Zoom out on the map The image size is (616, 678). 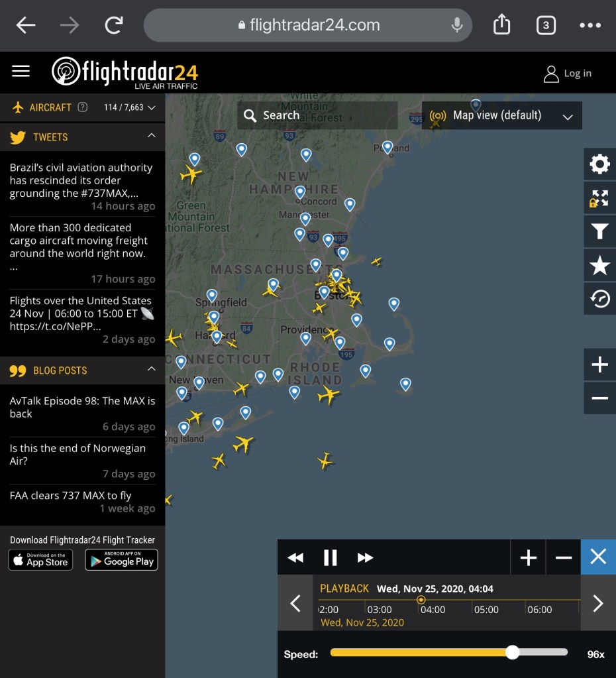point(599,398)
